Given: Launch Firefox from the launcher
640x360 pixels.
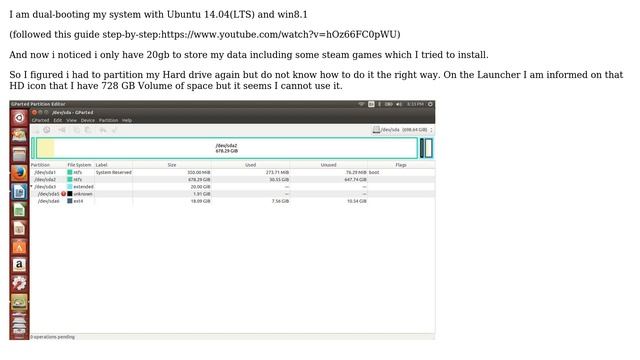Looking at the screenshot, I should coord(19,173).
